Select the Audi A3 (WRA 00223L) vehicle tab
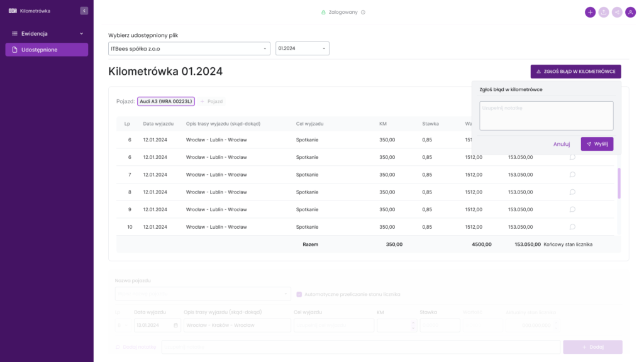The height and width of the screenshot is (362, 644). [166, 101]
